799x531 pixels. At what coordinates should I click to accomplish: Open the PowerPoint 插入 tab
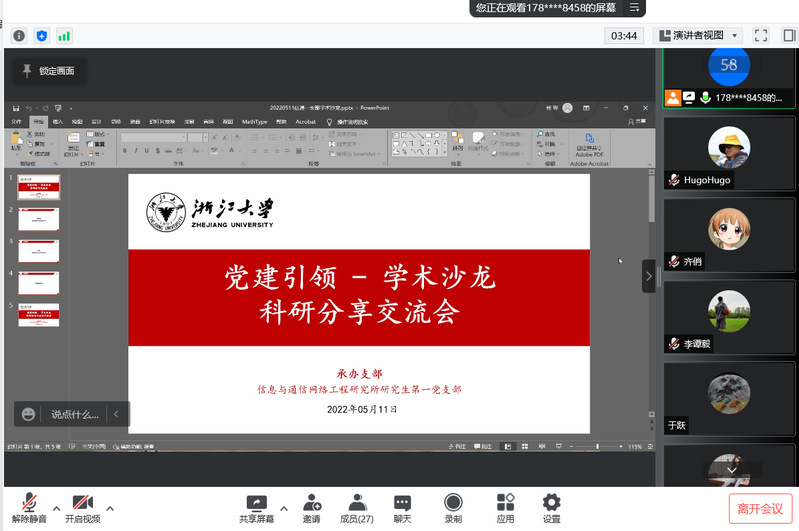(58, 122)
